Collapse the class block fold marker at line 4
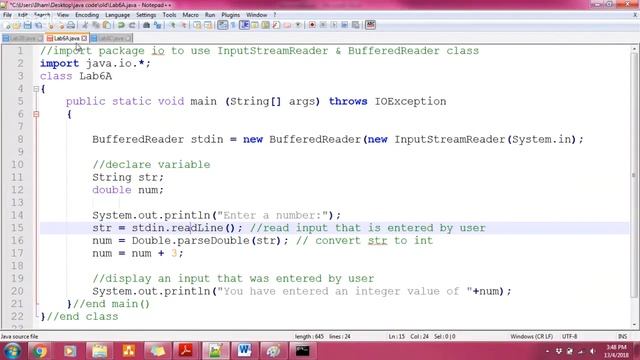The image size is (640, 360). point(36,89)
